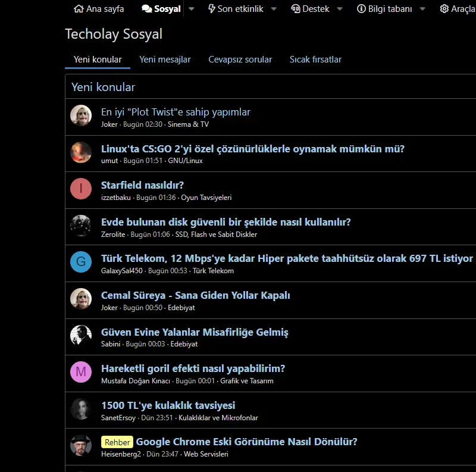Open Hareketli goril efekti nasıl yapabilirim? thread

tap(193, 368)
